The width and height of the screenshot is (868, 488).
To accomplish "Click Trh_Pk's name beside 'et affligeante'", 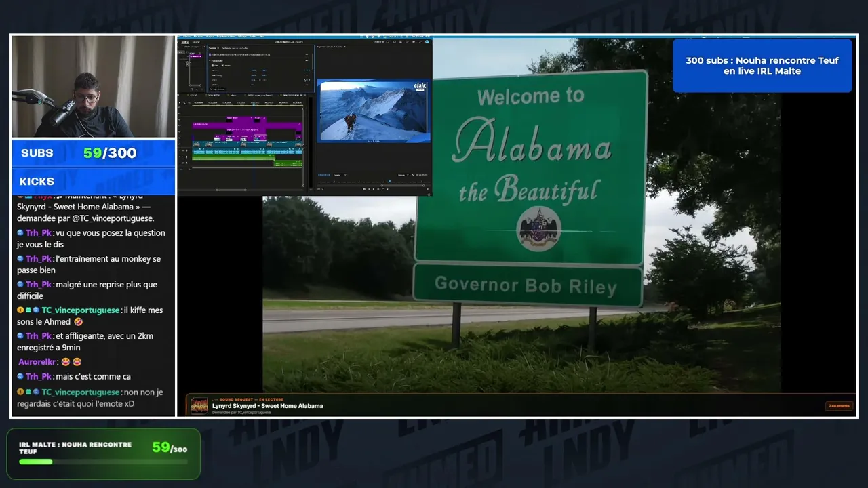I will [x=39, y=336].
